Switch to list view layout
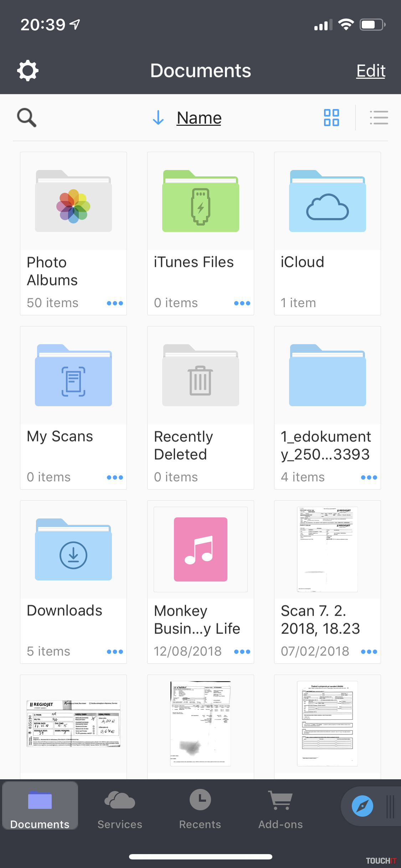This screenshot has width=401, height=868. point(379,118)
